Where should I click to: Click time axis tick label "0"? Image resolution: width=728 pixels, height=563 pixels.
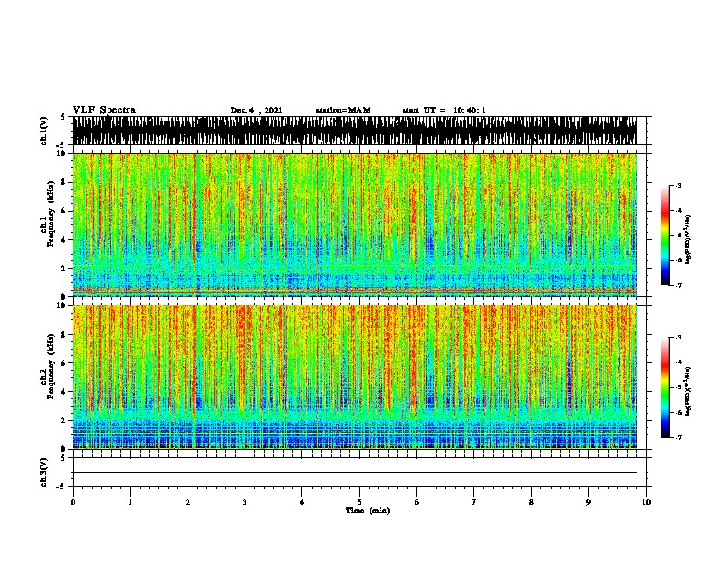tap(73, 502)
